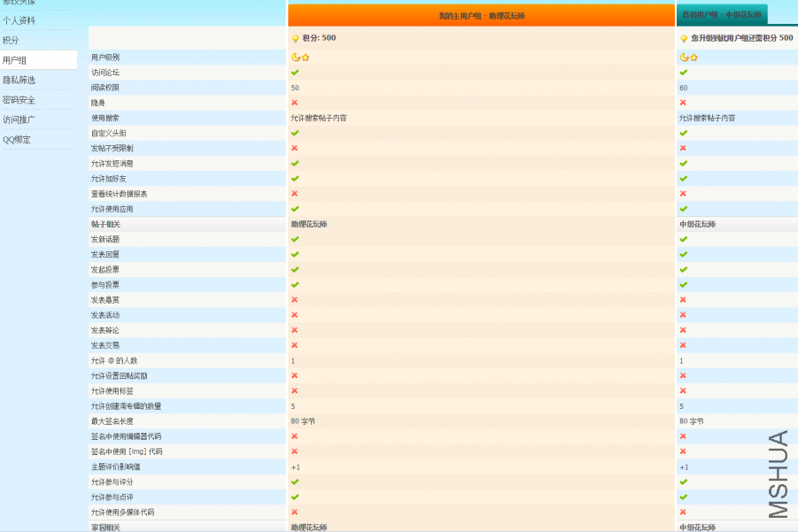The width and height of the screenshot is (798, 532).
Task: Open the 晋级用户组 - 中级花坛师 tab
Action: [x=721, y=15]
